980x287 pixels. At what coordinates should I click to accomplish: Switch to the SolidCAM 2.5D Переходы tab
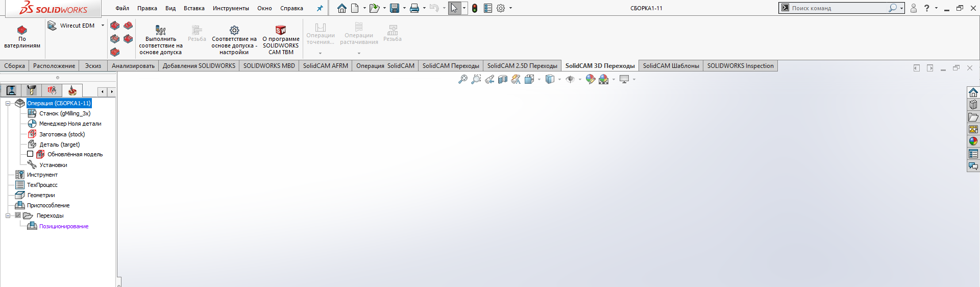(522, 66)
